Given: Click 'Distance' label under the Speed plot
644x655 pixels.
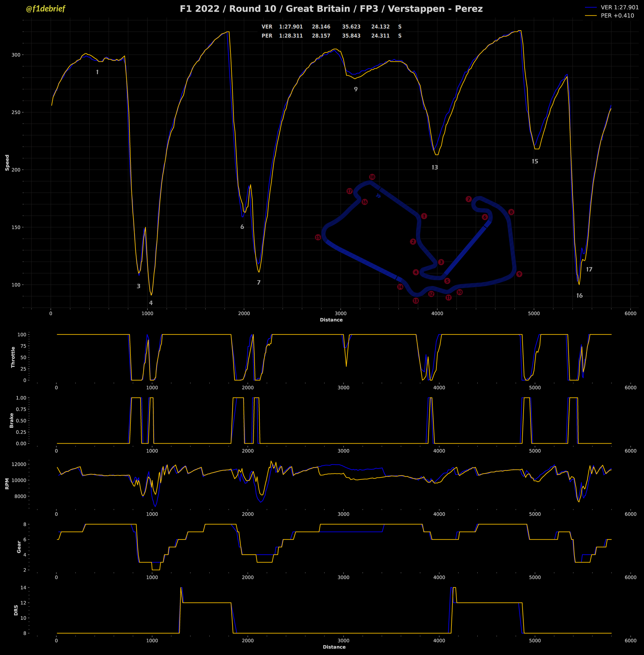Looking at the screenshot, I should pos(331,320).
